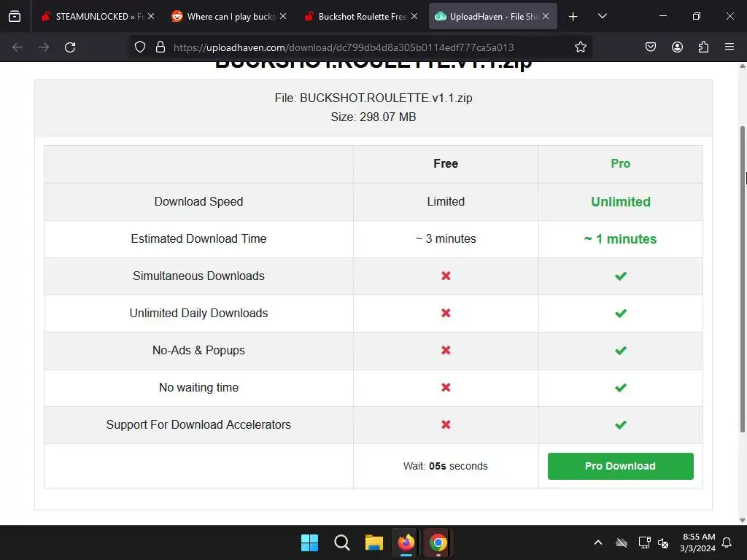Click green check for Simultaneous Downloads

tap(620, 276)
